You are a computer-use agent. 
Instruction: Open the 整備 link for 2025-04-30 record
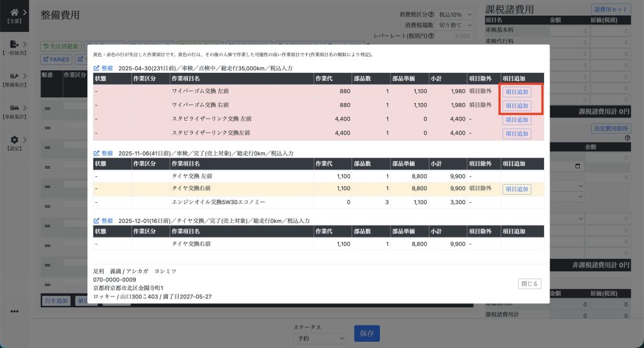click(x=103, y=68)
